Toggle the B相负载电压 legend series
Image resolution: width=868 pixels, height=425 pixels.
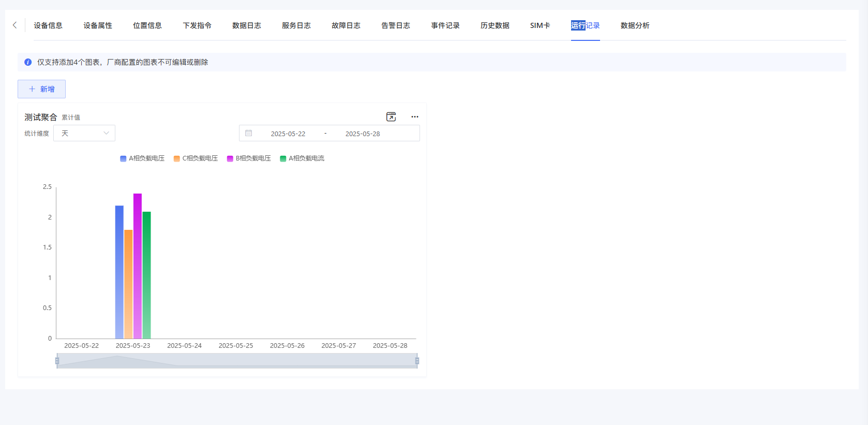[x=249, y=158]
